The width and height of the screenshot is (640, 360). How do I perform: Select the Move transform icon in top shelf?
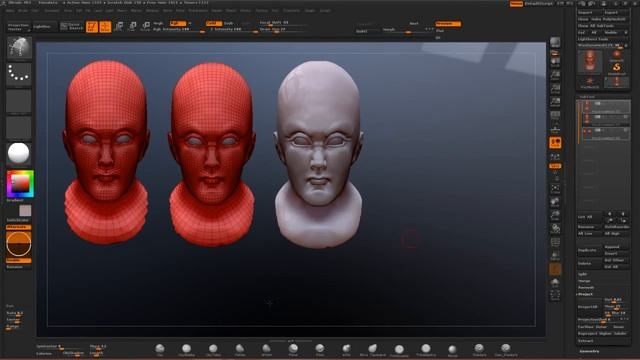coord(119,27)
